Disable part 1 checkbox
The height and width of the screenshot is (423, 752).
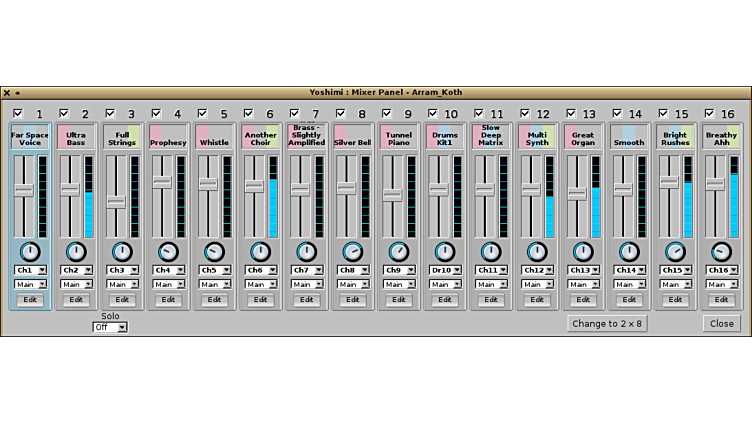tap(18, 113)
